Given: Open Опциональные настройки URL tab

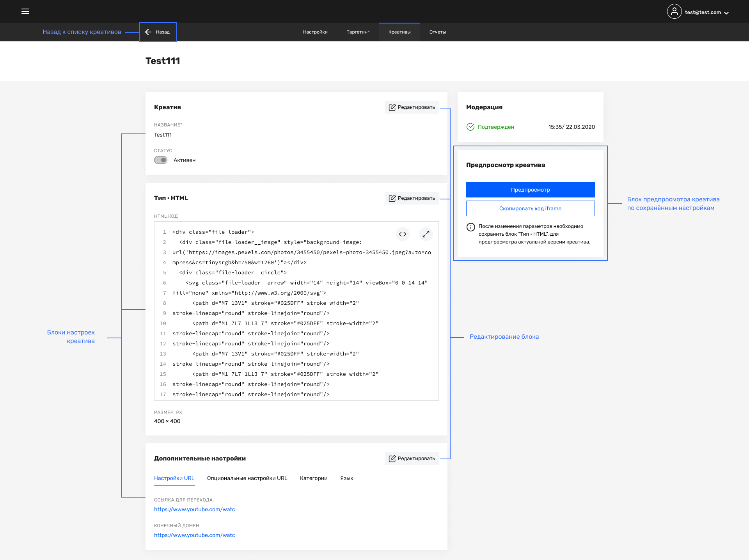Looking at the screenshot, I should [247, 478].
